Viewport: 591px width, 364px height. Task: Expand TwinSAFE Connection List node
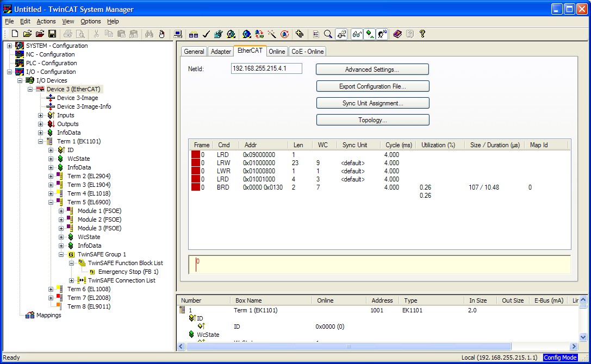coord(72,280)
